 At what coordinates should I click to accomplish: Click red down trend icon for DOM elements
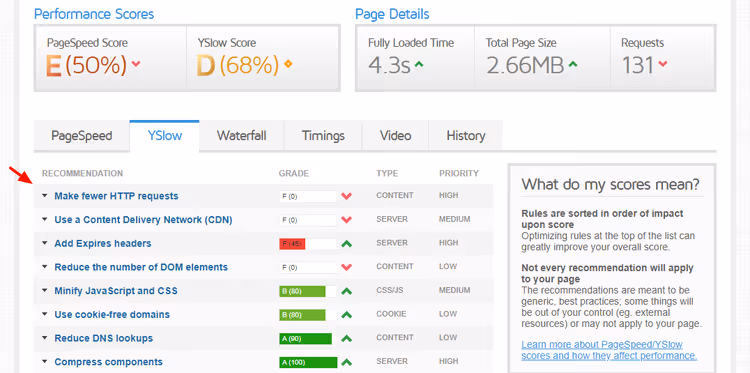[347, 267]
